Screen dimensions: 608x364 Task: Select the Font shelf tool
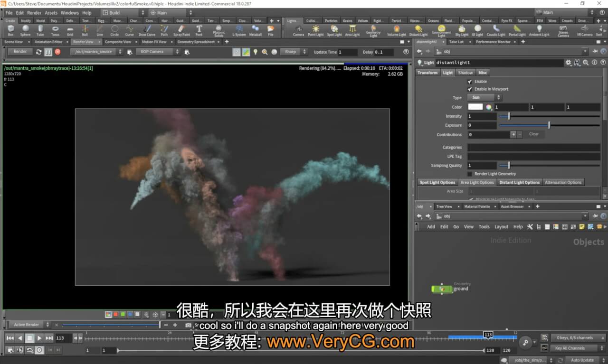(199, 30)
